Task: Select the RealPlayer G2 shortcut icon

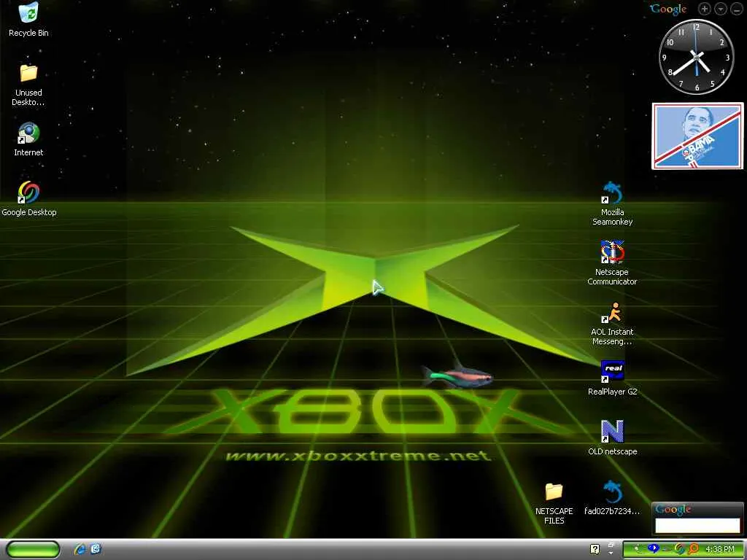Action: 612,371
